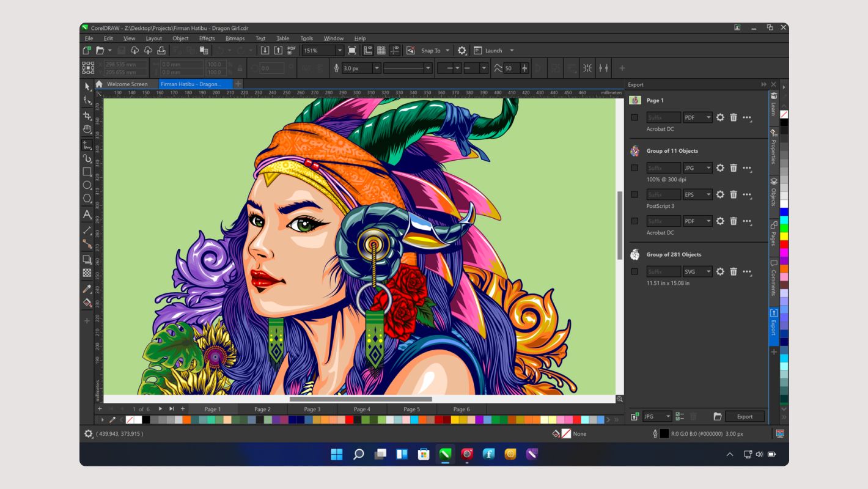
Task: Enable the Page 1 export checkbox
Action: point(634,117)
